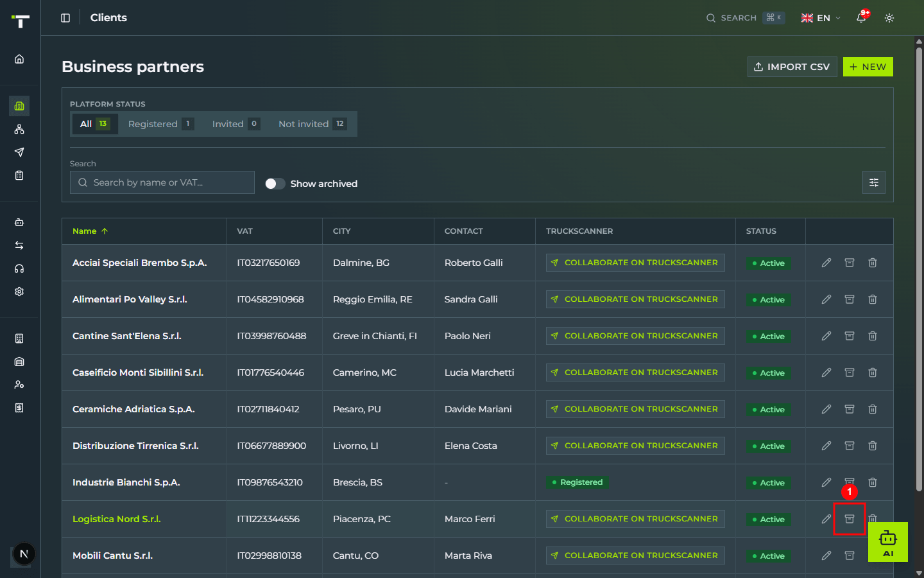
Task: Archive Acciai Speciali Brembo S.p.A.
Action: coord(850,263)
